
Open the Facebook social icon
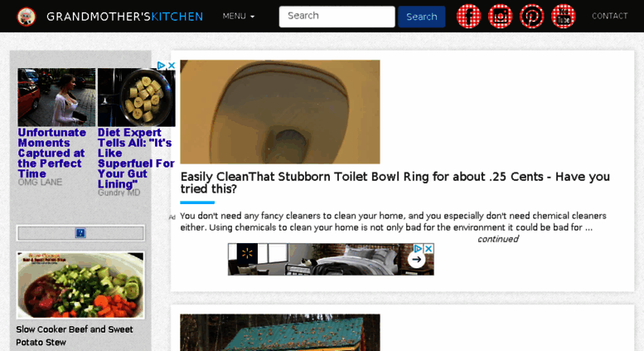(x=468, y=17)
